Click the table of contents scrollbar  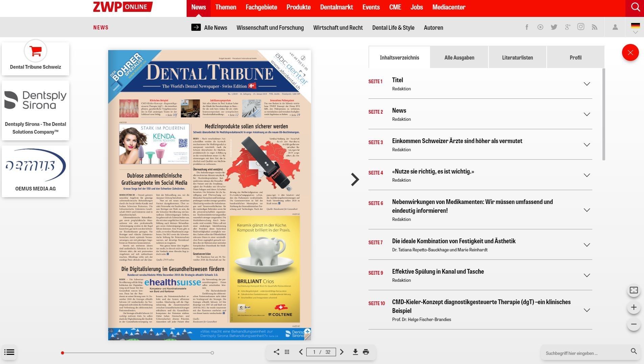tap(604, 114)
